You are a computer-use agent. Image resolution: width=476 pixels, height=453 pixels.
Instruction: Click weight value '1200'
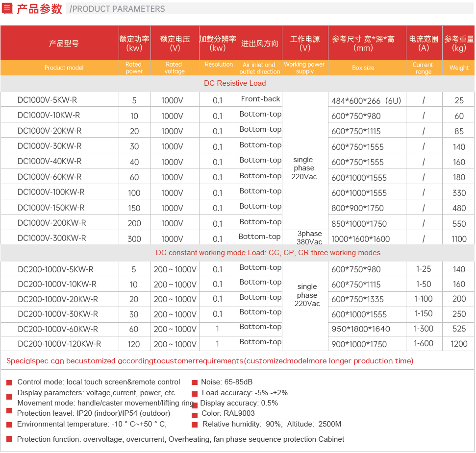(459, 344)
